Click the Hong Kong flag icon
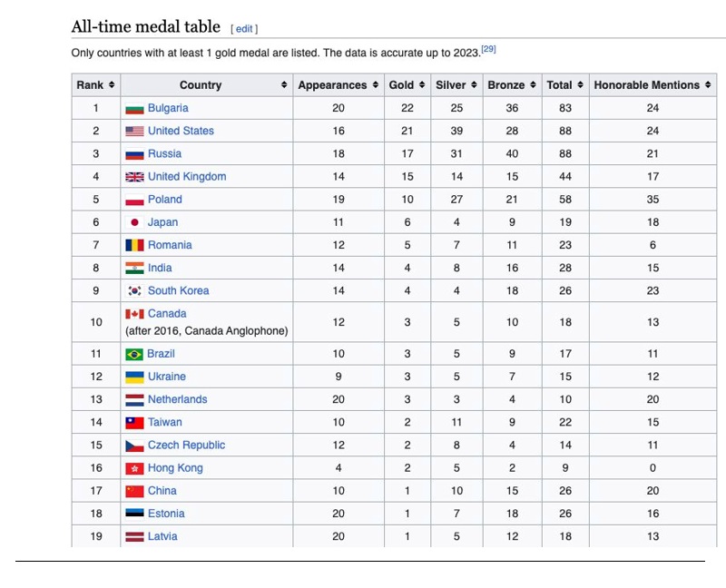 [x=134, y=468]
